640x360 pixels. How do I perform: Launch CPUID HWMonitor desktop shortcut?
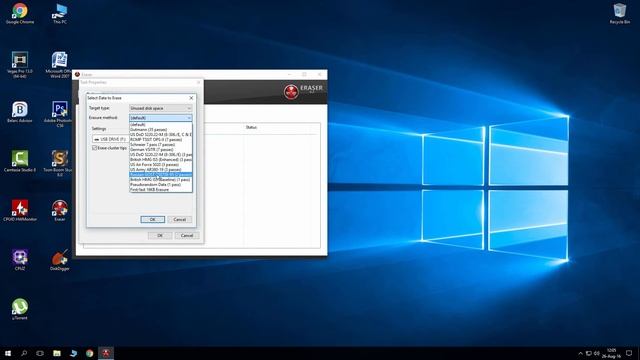tap(20, 210)
